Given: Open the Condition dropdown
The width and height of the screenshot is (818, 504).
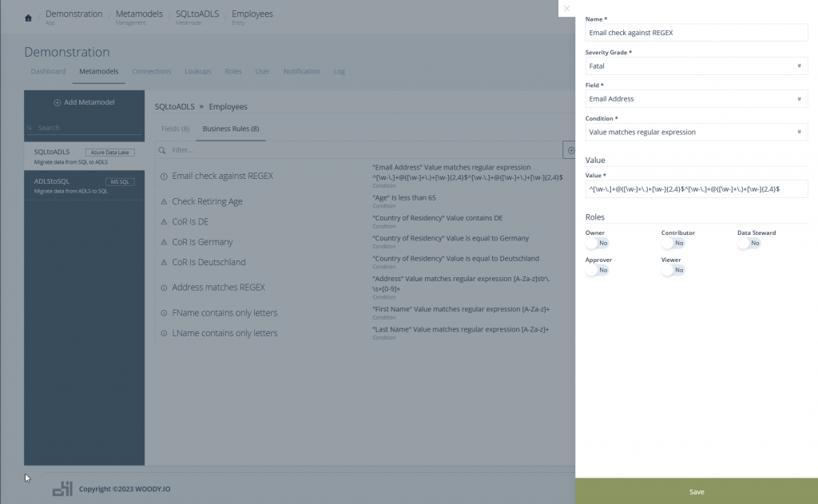Looking at the screenshot, I should (x=697, y=132).
